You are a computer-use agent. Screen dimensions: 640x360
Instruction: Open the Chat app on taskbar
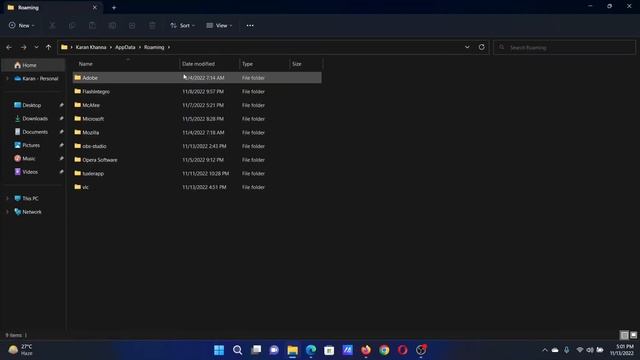coord(274,350)
